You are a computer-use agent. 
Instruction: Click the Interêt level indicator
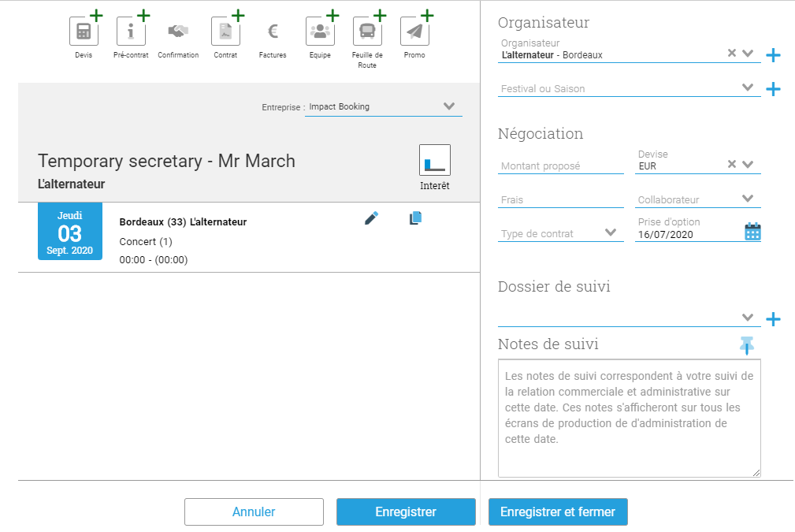[434, 160]
